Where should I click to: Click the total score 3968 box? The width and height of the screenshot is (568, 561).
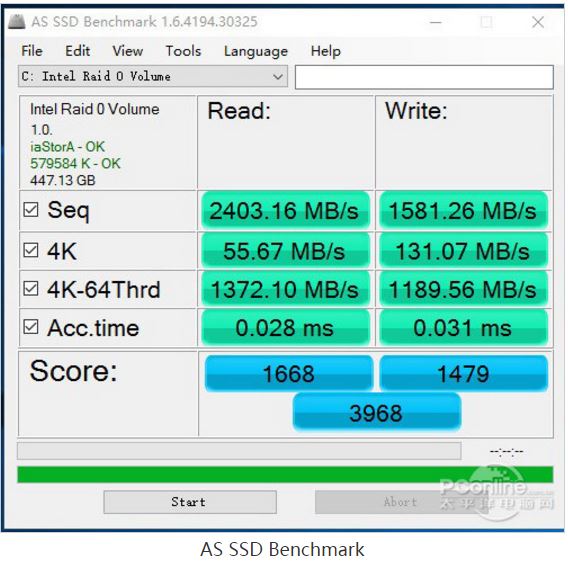click(x=377, y=413)
